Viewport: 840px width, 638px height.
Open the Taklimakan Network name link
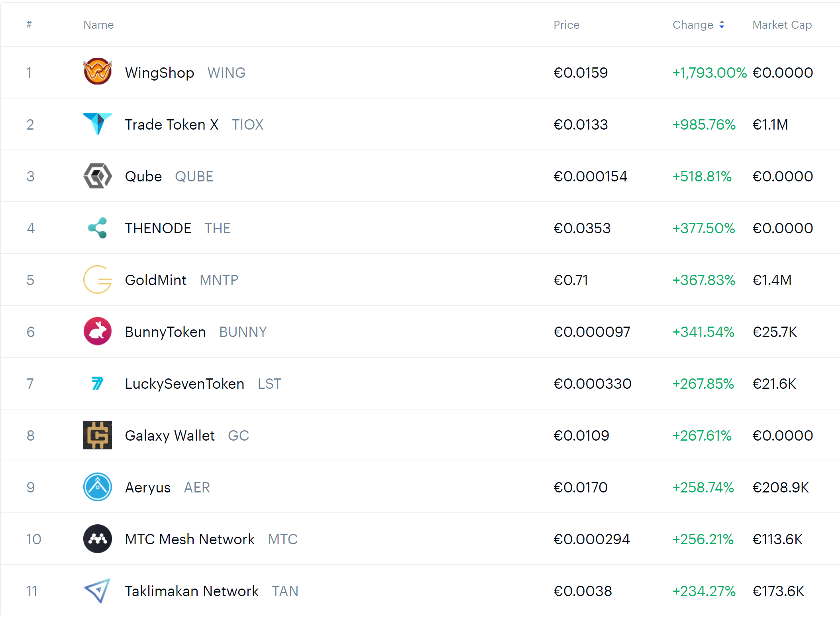click(192, 591)
